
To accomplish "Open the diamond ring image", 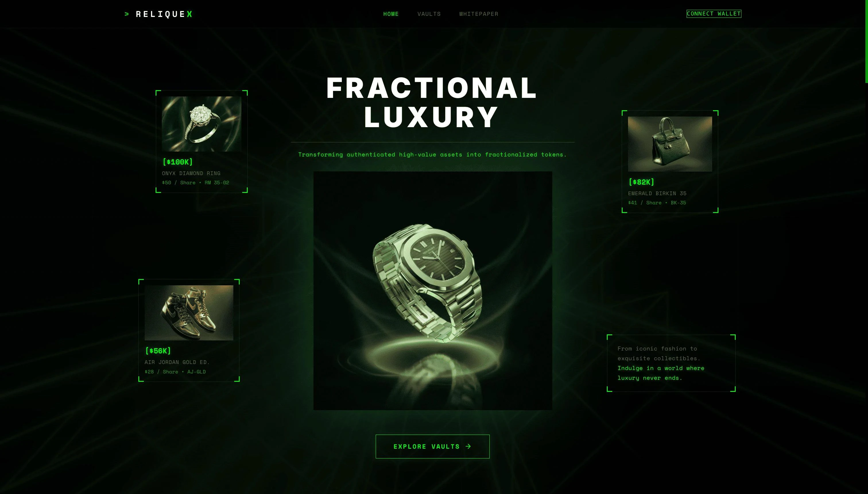I will click(201, 123).
